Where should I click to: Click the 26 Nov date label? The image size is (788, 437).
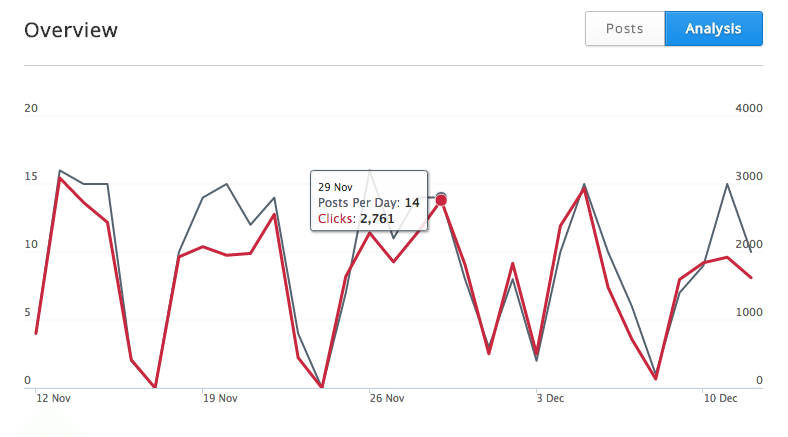coord(387,398)
